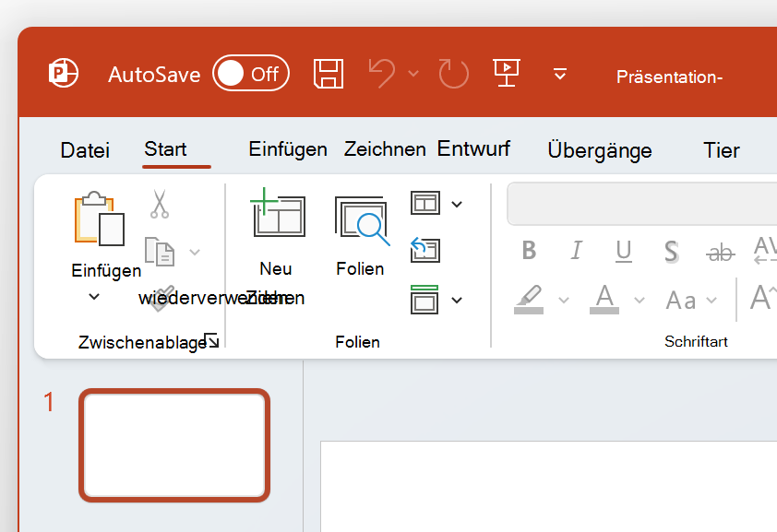Screen dimensions: 777x532
Task: Reset the slide with the blue arrow icon
Action: pyautogui.click(x=425, y=250)
